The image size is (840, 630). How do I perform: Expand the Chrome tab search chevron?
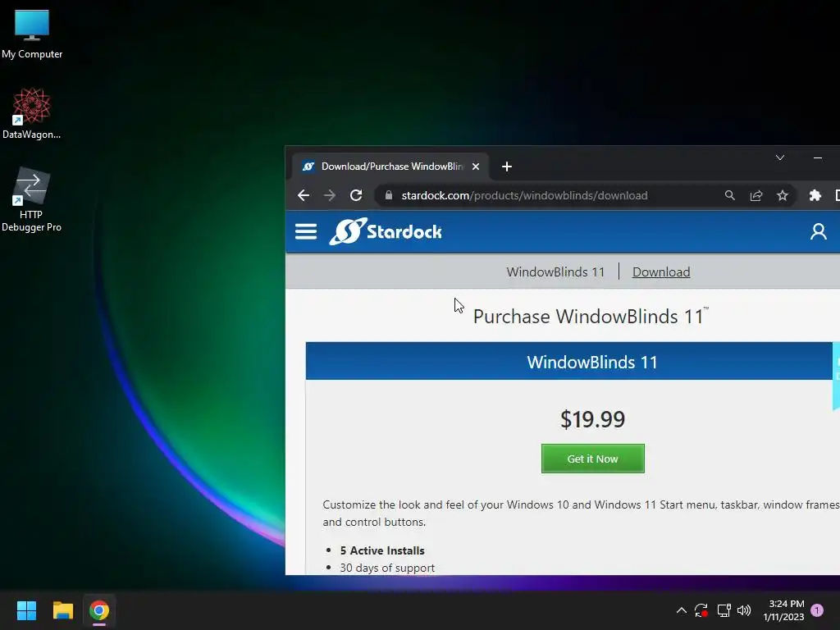[780, 157]
